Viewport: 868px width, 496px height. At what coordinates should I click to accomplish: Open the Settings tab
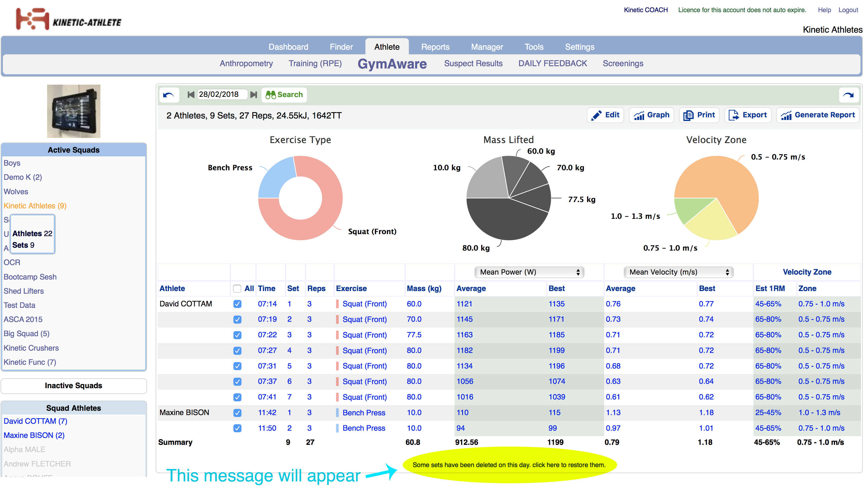pos(580,47)
